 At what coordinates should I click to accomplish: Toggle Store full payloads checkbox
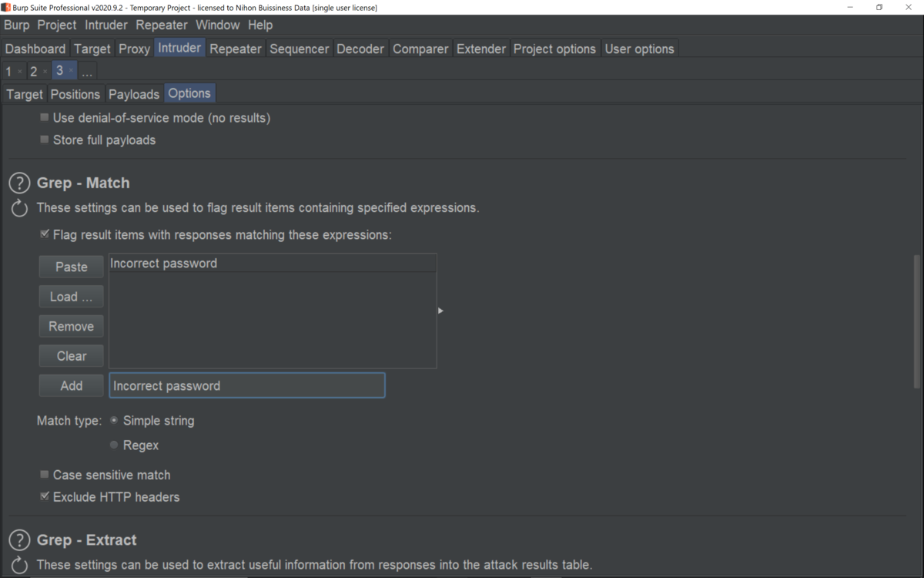click(x=44, y=139)
